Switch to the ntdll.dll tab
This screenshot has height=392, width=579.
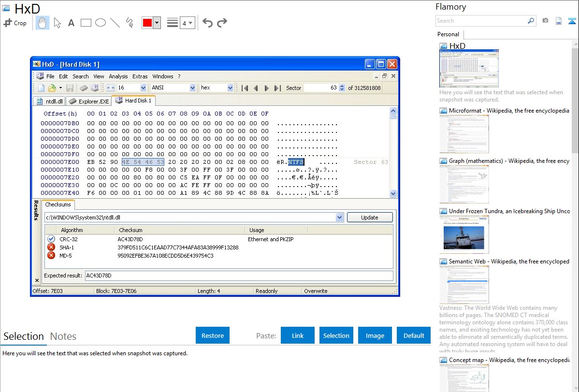(x=50, y=101)
